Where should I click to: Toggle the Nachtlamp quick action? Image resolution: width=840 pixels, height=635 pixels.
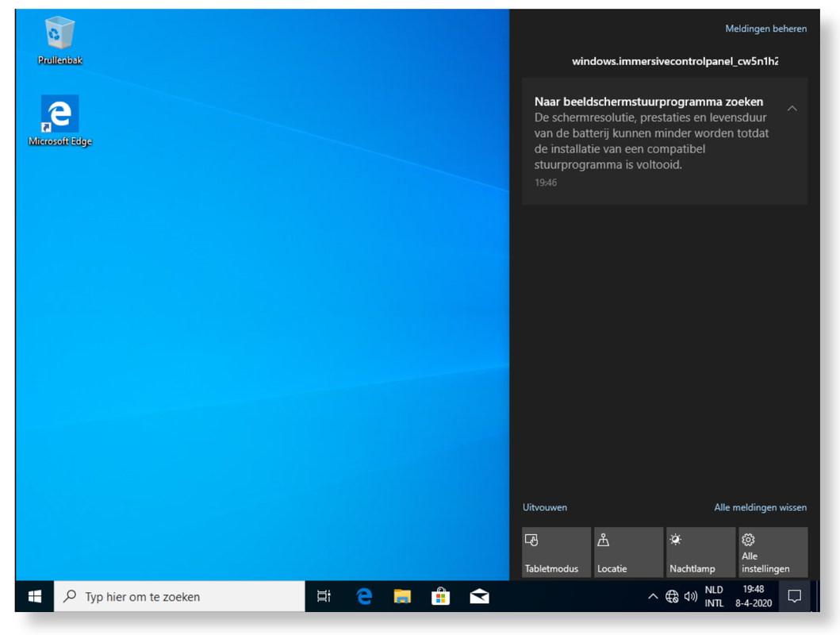700,552
